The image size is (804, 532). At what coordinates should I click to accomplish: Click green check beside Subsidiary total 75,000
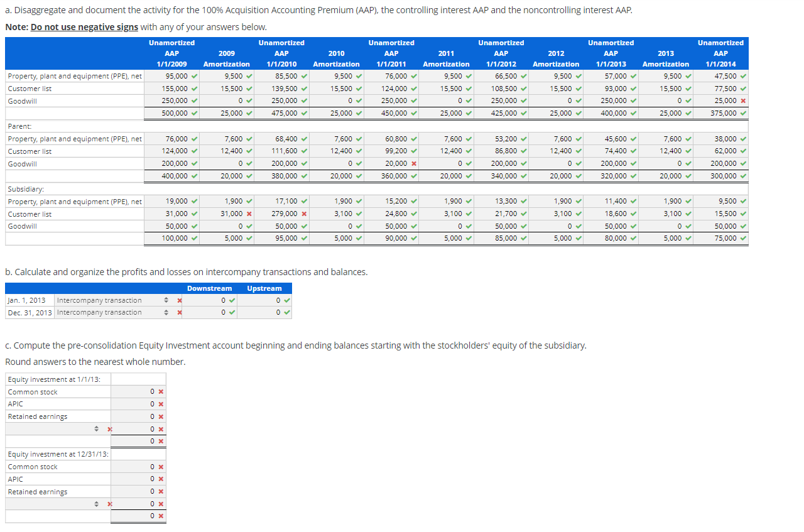coord(743,238)
